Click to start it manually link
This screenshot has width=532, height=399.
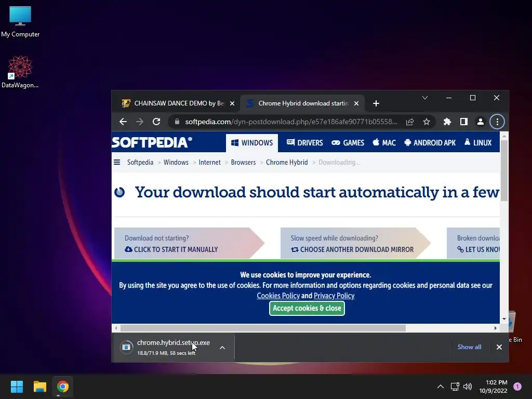[x=171, y=249]
